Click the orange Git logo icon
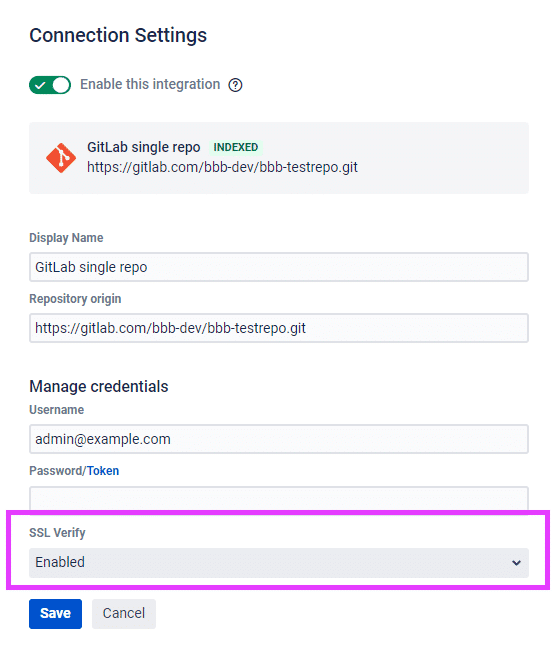This screenshot has width=555, height=652. tap(61, 158)
